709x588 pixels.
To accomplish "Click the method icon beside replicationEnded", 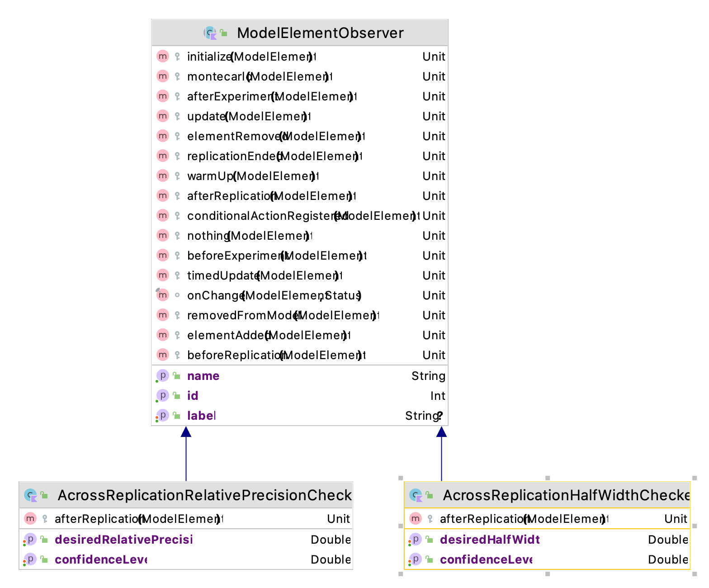I will pyautogui.click(x=163, y=156).
